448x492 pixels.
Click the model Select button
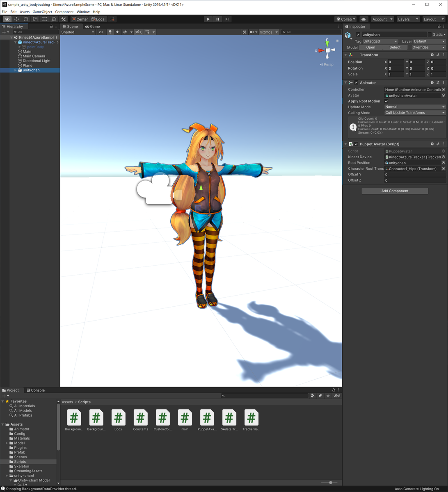pyautogui.click(x=395, y=48)
